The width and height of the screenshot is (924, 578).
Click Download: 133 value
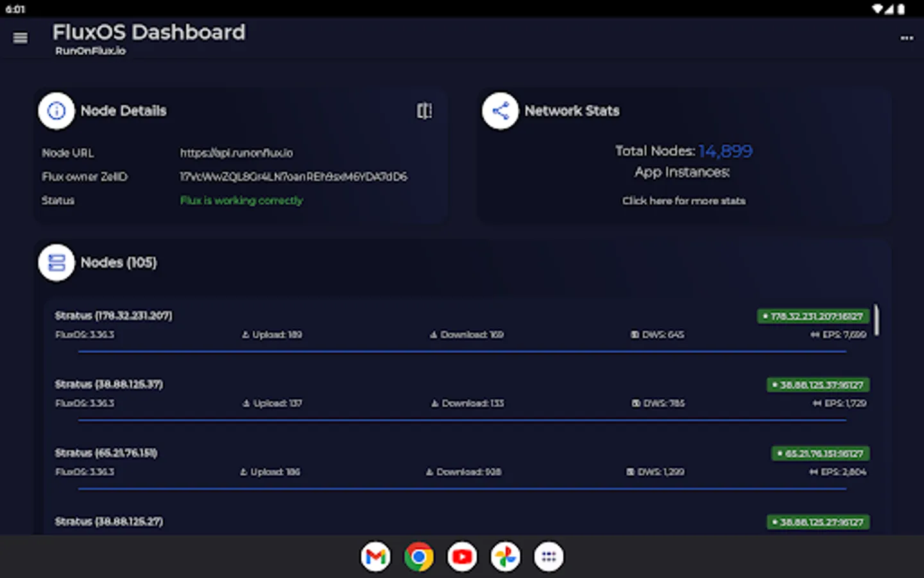tap(467, 403)
